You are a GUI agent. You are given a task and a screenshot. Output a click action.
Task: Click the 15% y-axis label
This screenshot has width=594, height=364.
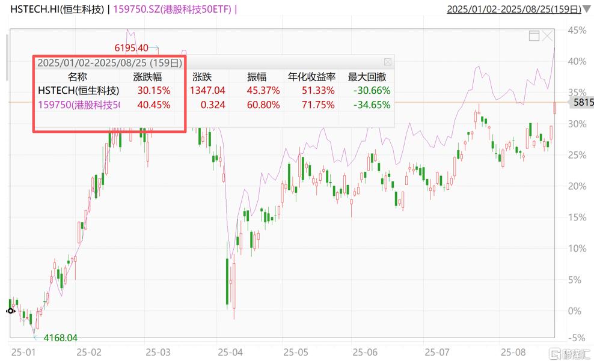(577, 217)
